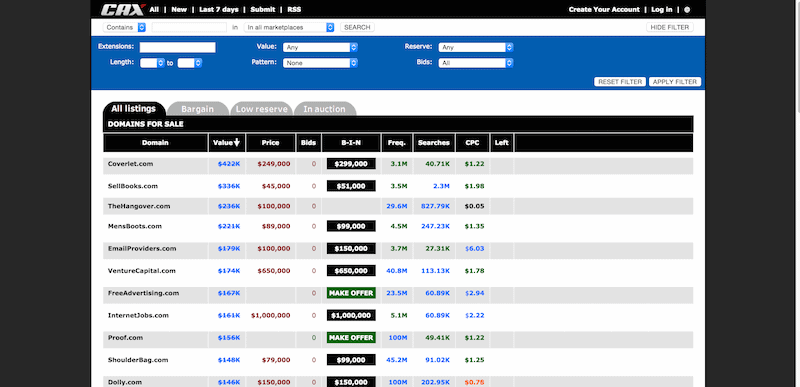Screen dimensions: 800x387
Task: Open the Contains match-type dropdown
Action: pyautogui.click(x=124, y=27)
